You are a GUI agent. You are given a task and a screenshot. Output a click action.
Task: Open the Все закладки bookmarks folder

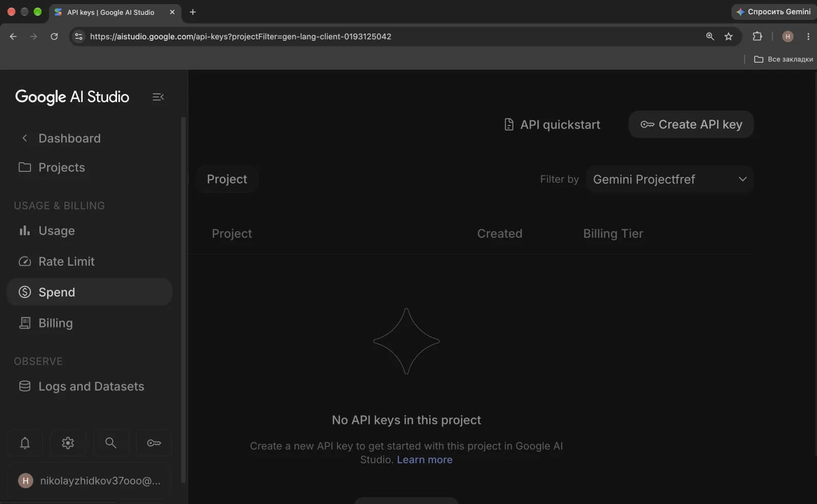point(783,59)
